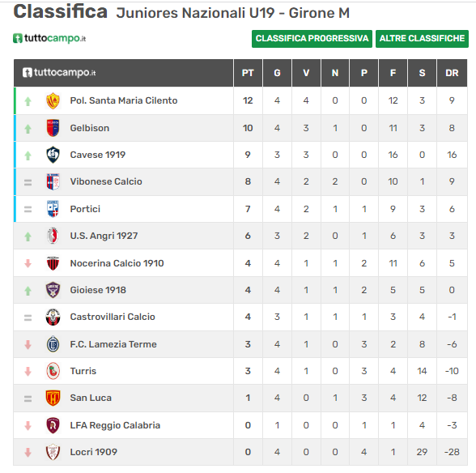Viewport: 476px width, 473px height.
Task: Click the Turris team badge
Action: coord(53,371)
